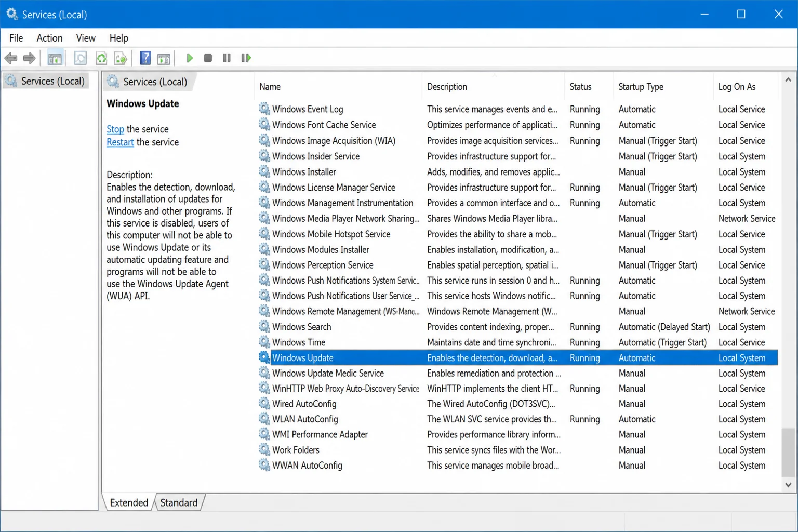Select Windows Modules Installer service
The height and width of the screenshot is (532, 798).
pos(518,249)
